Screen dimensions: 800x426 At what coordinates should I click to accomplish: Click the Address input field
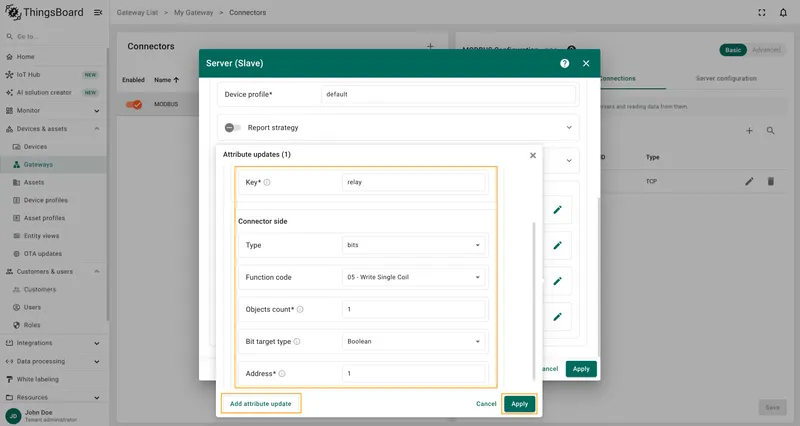tap(413, 373)
